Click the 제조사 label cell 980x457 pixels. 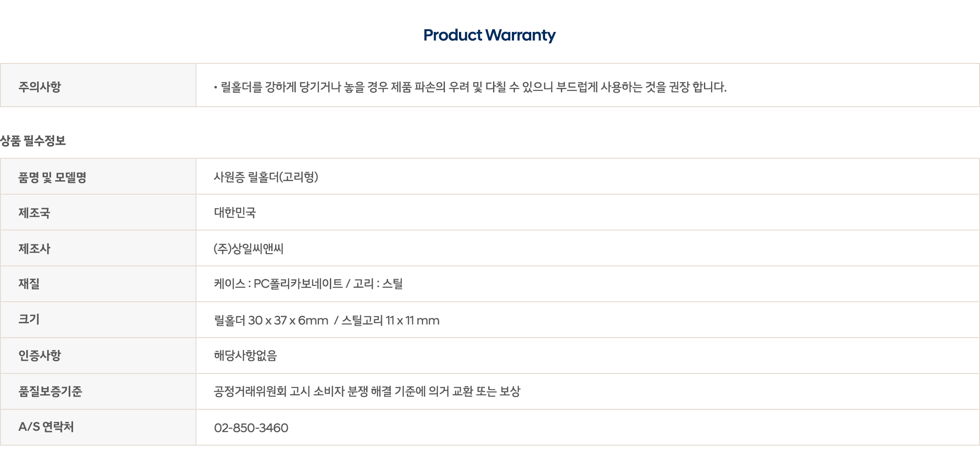point(35,249)
